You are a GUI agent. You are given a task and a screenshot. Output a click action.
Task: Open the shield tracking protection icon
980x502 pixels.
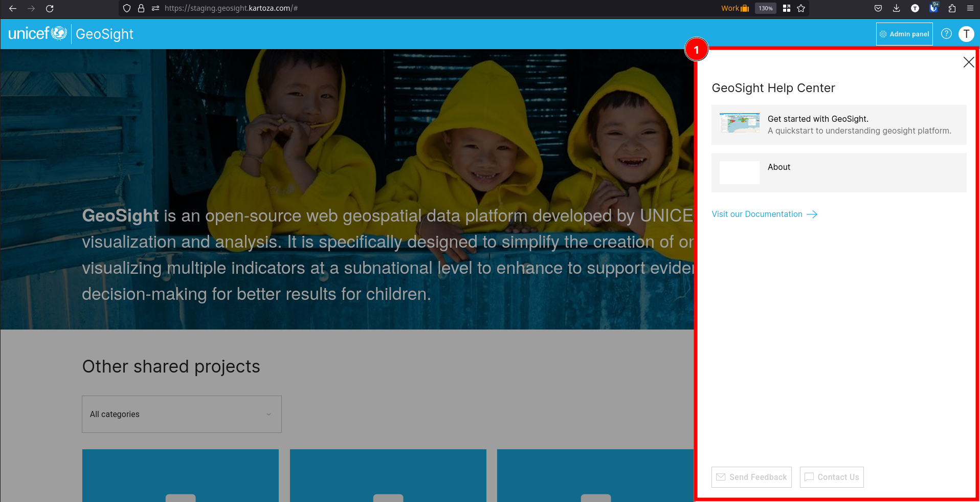pyautogui.click(x=127, y=8)
